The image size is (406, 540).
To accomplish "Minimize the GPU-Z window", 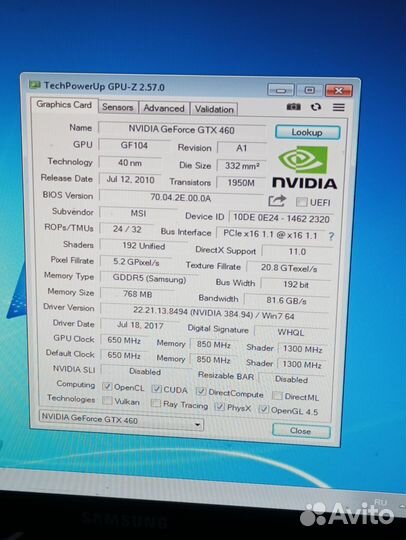I will [281, 90].
